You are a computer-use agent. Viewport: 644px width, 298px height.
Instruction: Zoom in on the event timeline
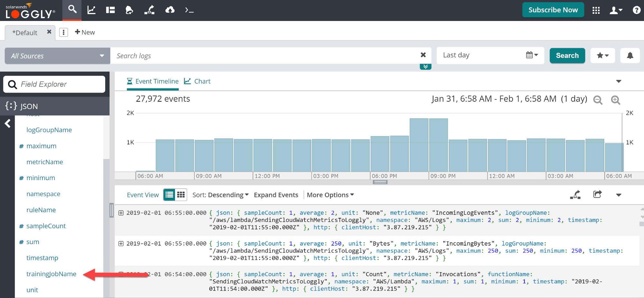click(x=615, y=100)
